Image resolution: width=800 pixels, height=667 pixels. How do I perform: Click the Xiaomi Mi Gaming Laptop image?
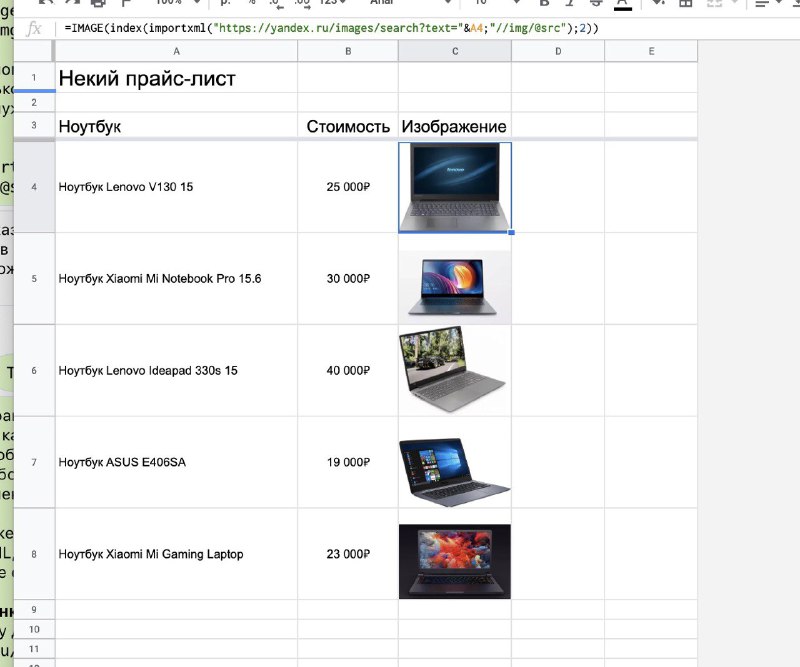455,561
